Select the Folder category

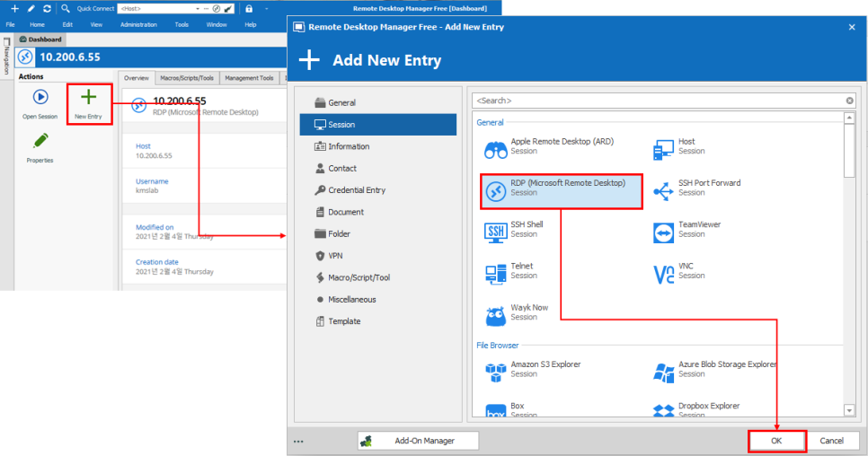point(378,233)
